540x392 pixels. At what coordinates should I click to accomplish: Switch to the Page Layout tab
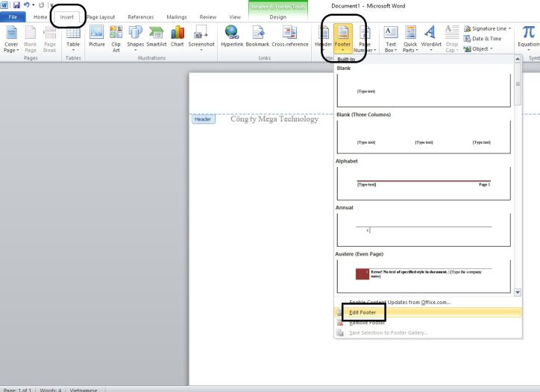pyautogui.click(x=101, y=17)
